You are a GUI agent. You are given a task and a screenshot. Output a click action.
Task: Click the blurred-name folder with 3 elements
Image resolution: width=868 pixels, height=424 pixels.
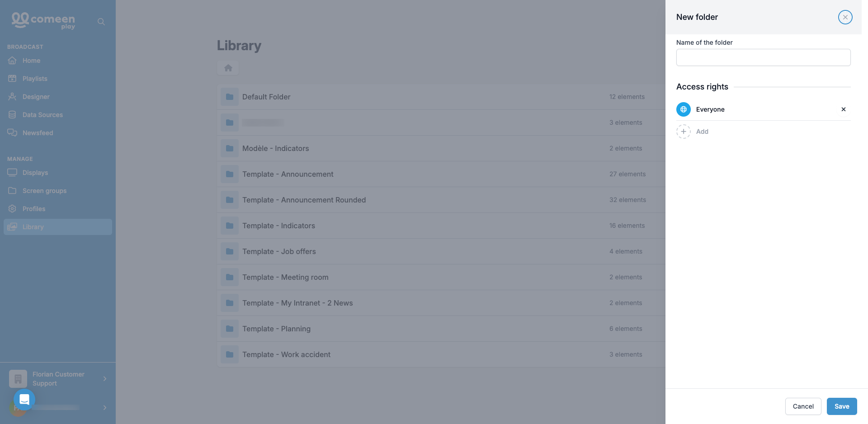coord(441,122)
